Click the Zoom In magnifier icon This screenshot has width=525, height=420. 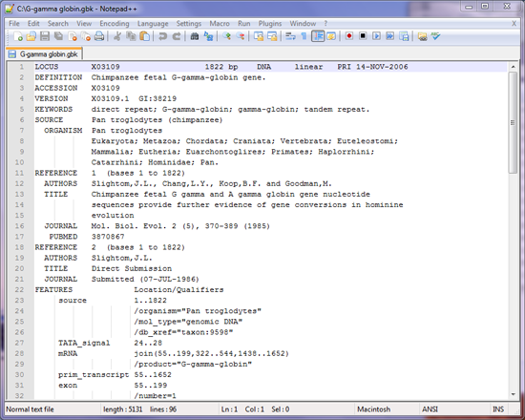click(226, 36)
